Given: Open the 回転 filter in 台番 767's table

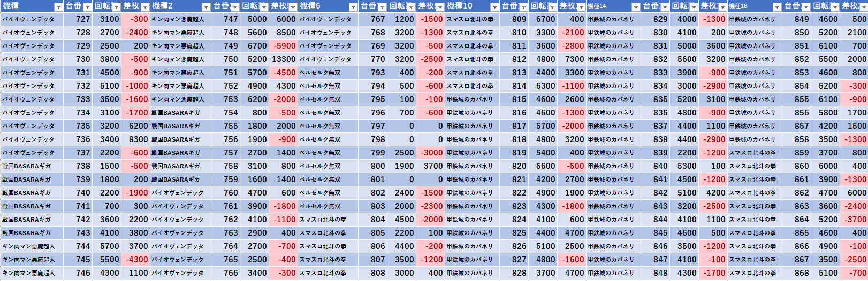Looking at the screenshot, I should point(411,7).
